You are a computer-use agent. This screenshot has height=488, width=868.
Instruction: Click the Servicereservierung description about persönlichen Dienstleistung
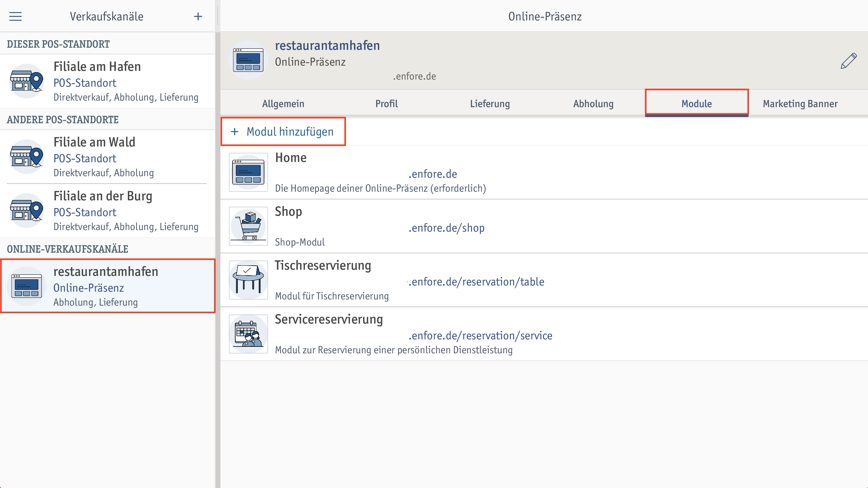tap(393, 350)
